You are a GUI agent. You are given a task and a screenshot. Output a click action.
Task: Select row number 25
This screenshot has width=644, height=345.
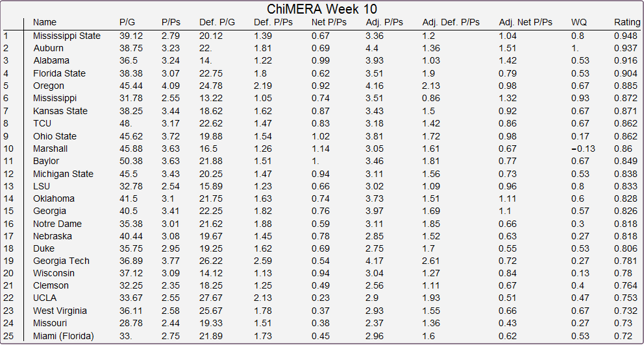tap(8, 336)
